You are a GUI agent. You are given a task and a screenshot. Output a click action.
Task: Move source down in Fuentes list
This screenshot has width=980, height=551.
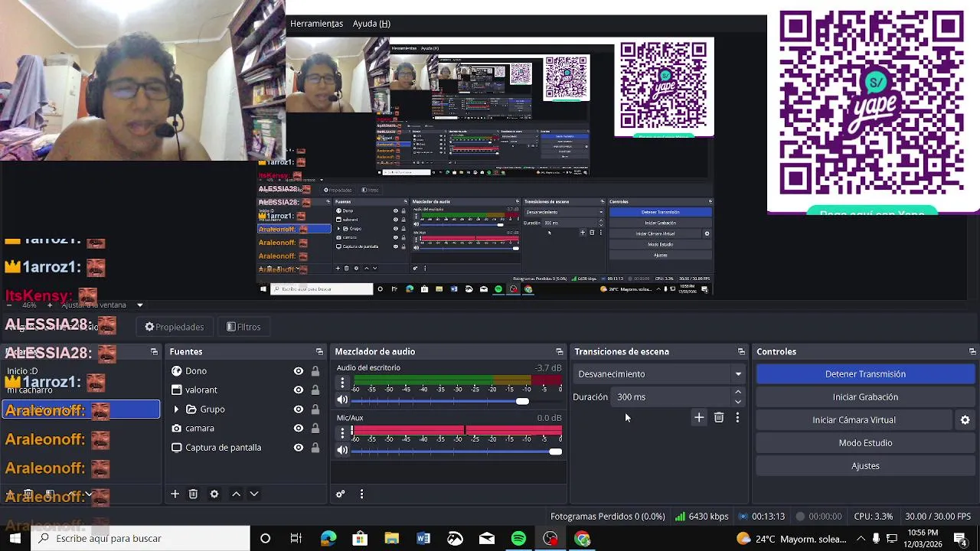pyautogui.click(x=254, y=494)
